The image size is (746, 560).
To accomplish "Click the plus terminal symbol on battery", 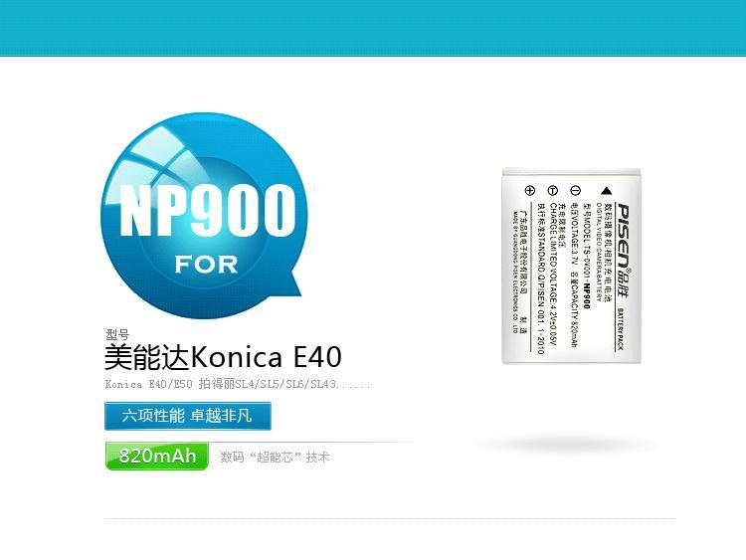I will (529, 190).
